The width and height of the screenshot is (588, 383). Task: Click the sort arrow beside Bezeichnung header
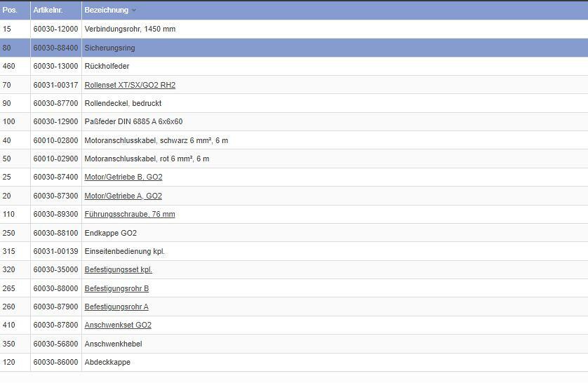[x=134, y=11]
